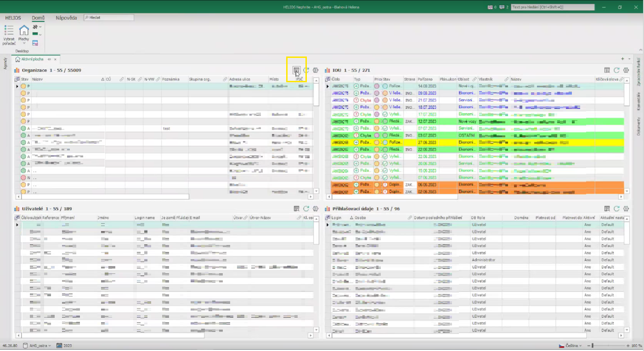The width and height of the screenshot is (644, 351).
Task: Toggle select-all icon in the IOU grid header
Action: 328,79
